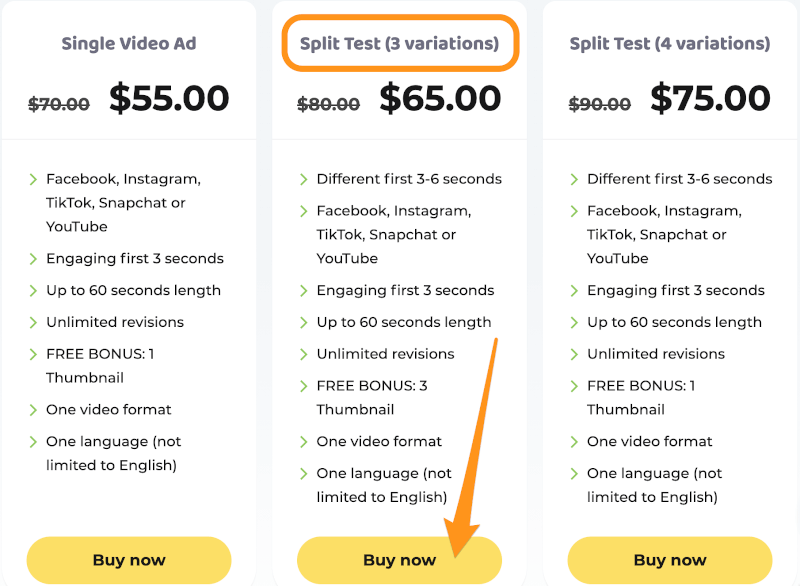Click the $75.00 price
800x586 pixels.
click(x=711, y=98)
